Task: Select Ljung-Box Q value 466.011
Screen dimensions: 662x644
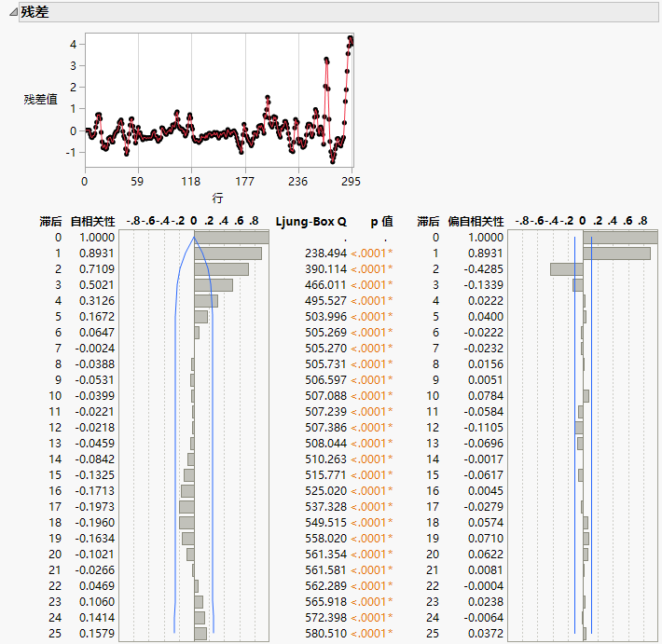Action: coord(325,285)
